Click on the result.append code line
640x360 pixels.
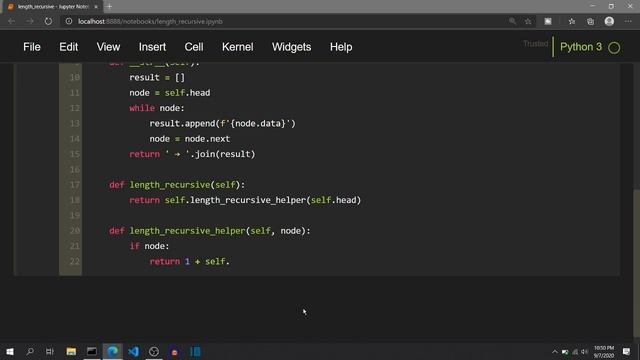coord(222,124)
